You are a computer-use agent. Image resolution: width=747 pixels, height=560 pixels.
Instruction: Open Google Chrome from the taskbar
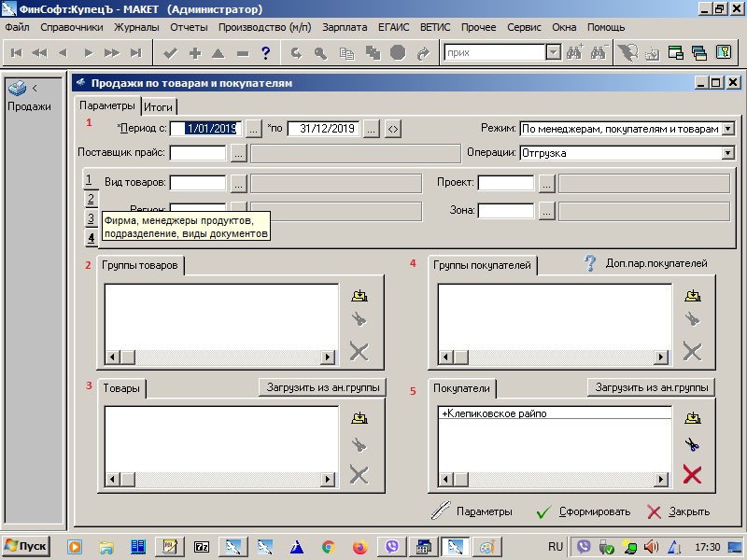tap(328, 546)
